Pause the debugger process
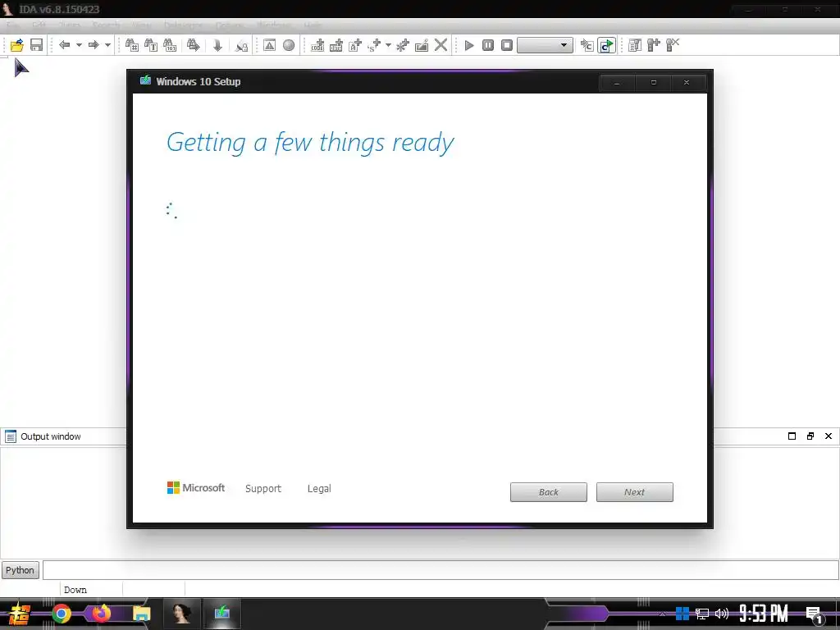Image resolution: width=840 pixels, height=630 pixels. pyautogui.click(x=488, y=45)
